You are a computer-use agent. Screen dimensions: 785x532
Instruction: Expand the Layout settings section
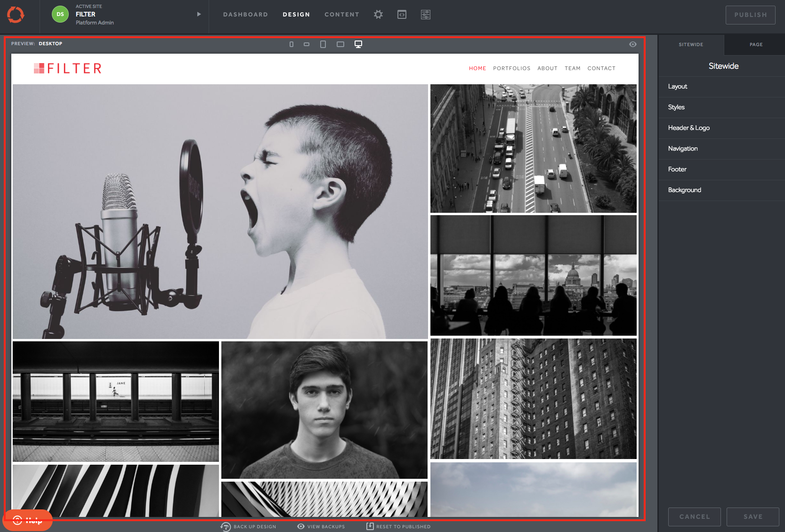(678, 87)
